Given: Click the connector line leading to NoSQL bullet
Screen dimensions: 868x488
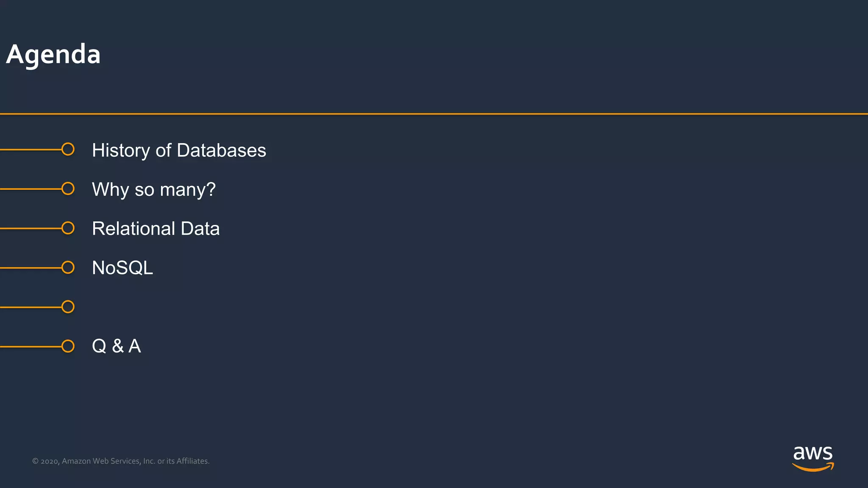Looking at the screenshot, I should [x=31, y=268].
